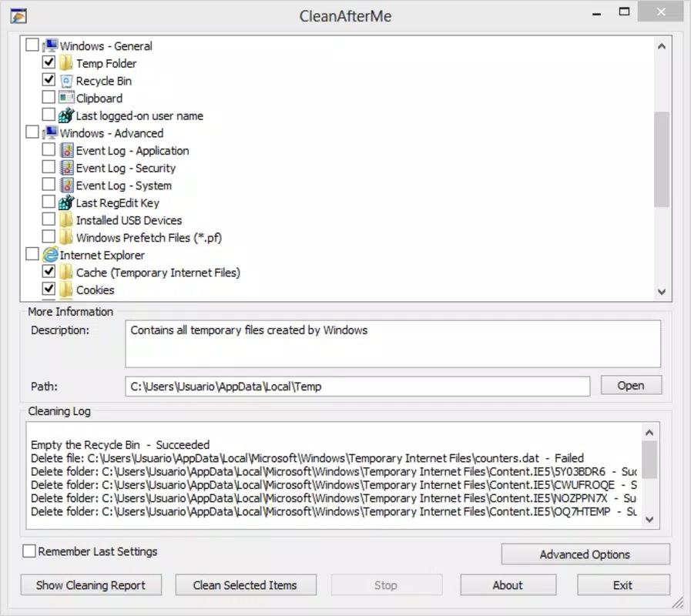Click the Event Log - System icon
Viewport: 691px width, 616px height.
point(66,185)
